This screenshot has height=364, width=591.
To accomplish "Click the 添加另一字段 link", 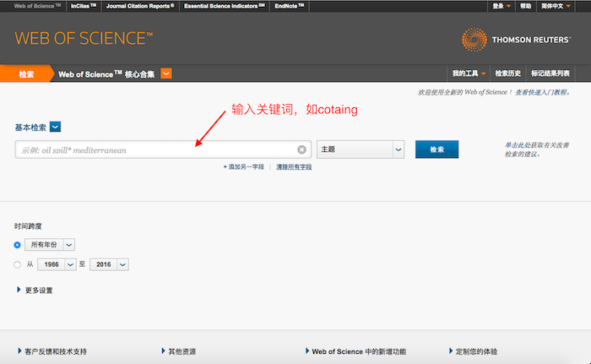I will pos(244,167).
